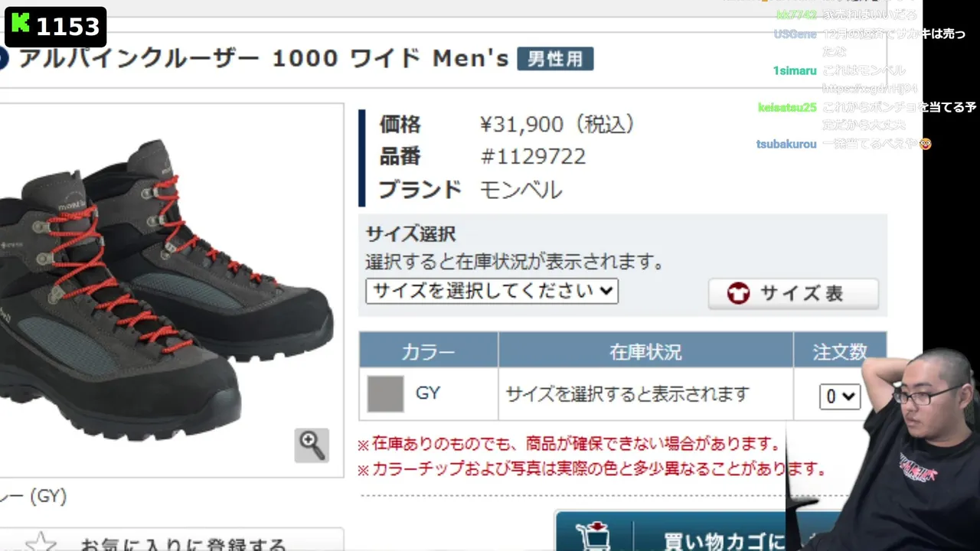This screenshot has height=551, width=980.
Task: Click username keisatsu25 in chat
Action: [x=788, y=107]
